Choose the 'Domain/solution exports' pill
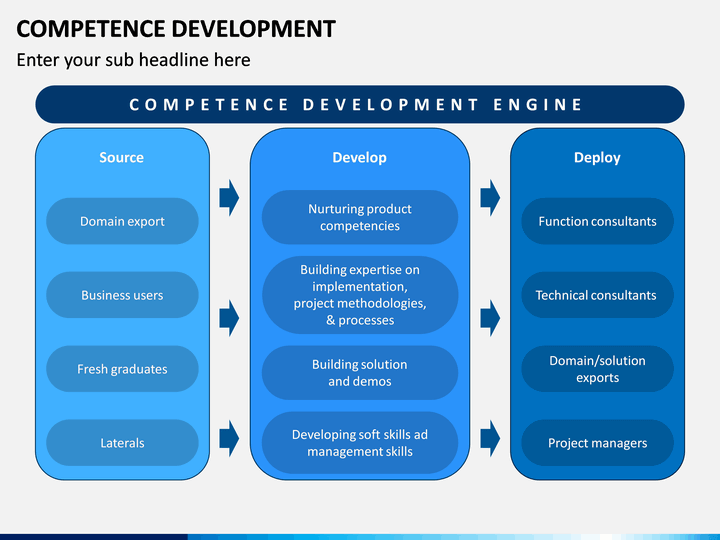The height and width of the screenshot is (540, 720). pyautogui.click(x=597, y=369)
